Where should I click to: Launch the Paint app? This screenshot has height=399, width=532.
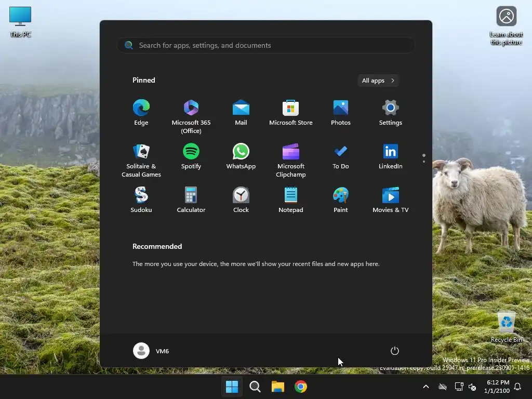[341, 200]
